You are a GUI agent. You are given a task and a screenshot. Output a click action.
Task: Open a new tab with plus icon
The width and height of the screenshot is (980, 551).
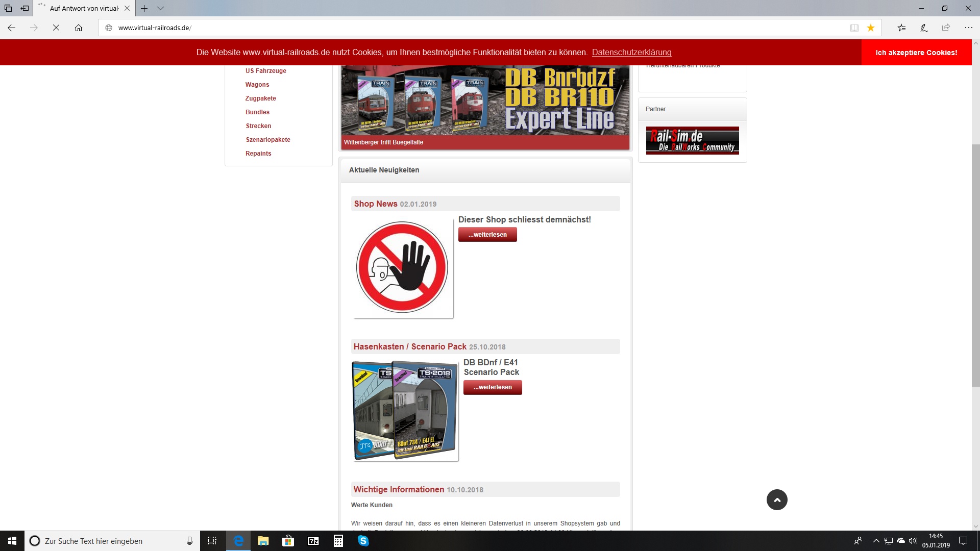point(144,8)
